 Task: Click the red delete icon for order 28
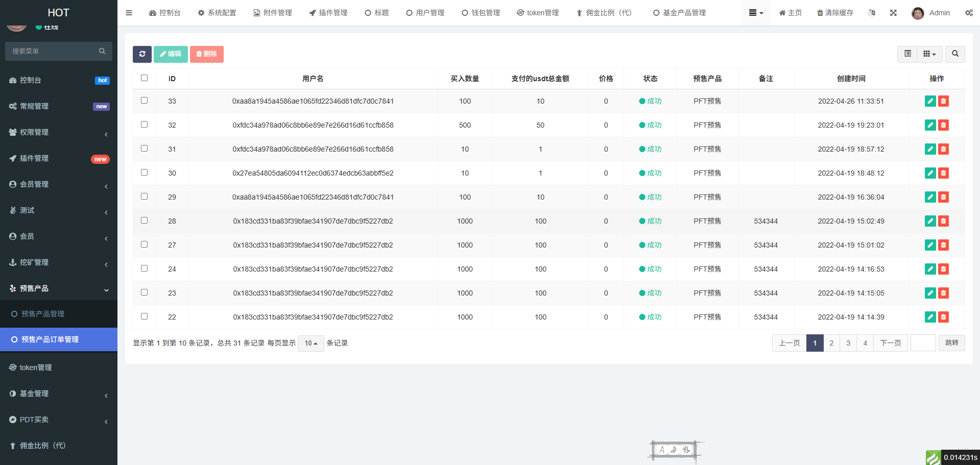click(x=943, y=221)
